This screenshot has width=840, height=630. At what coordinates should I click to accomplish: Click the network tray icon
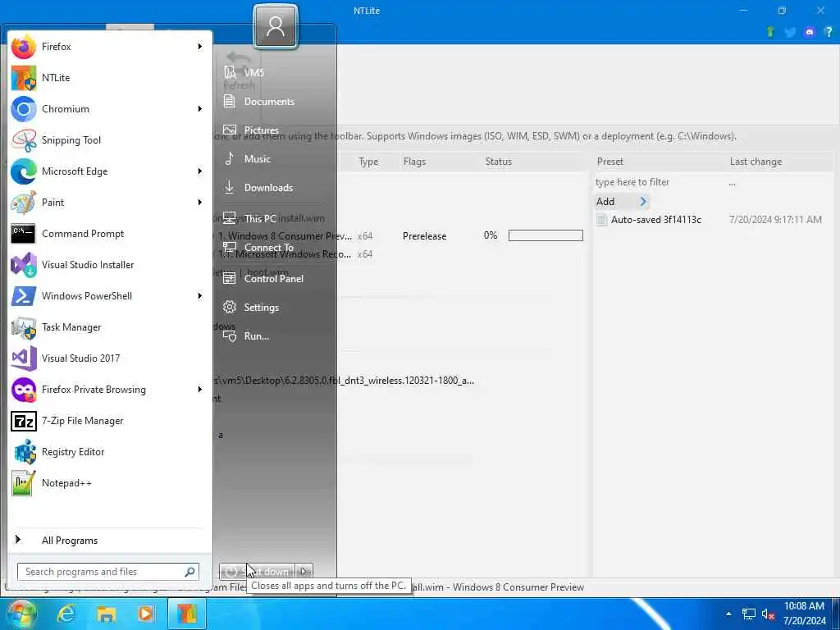(748, 614)
